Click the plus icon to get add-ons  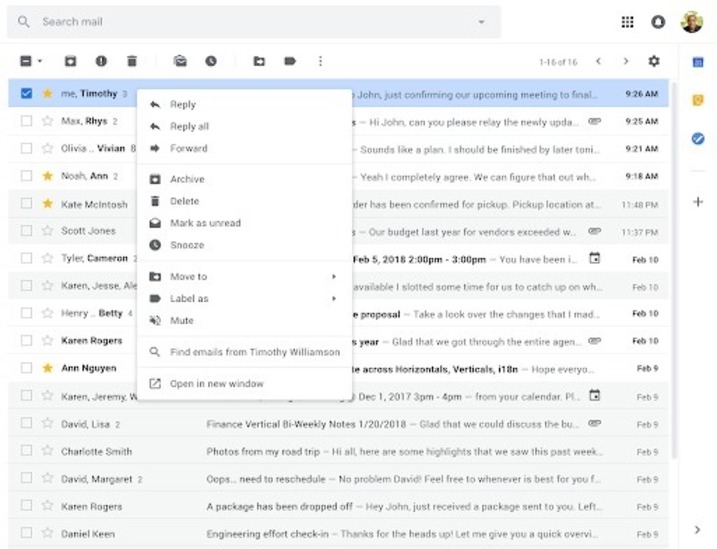click(x=698, y=202)
